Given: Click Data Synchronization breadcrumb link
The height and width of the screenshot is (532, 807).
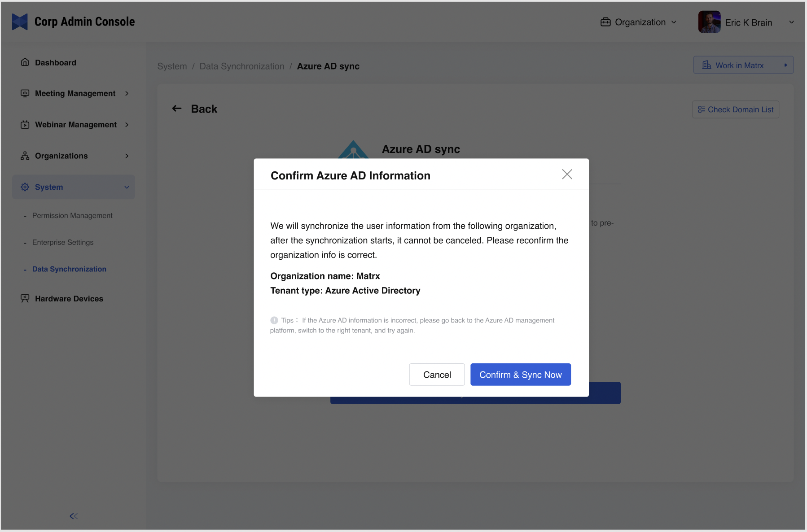Looking at the screenshot, I should (x=242, y=66).
